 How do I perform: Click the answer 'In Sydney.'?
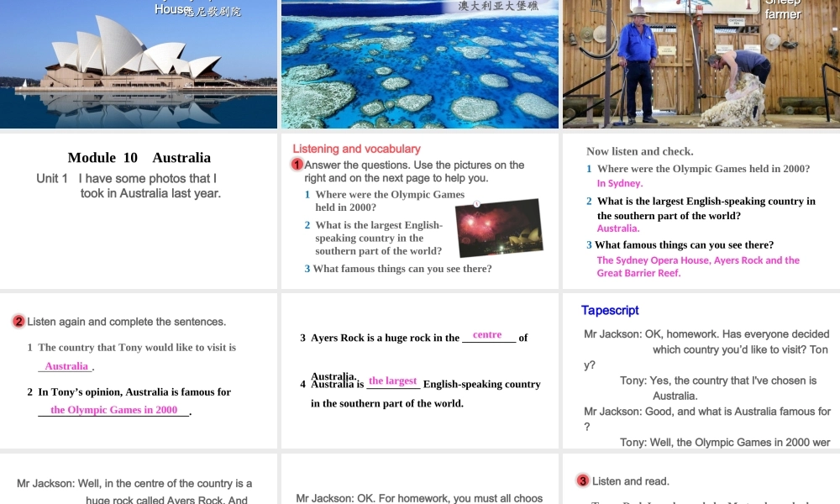click(620, 183)
